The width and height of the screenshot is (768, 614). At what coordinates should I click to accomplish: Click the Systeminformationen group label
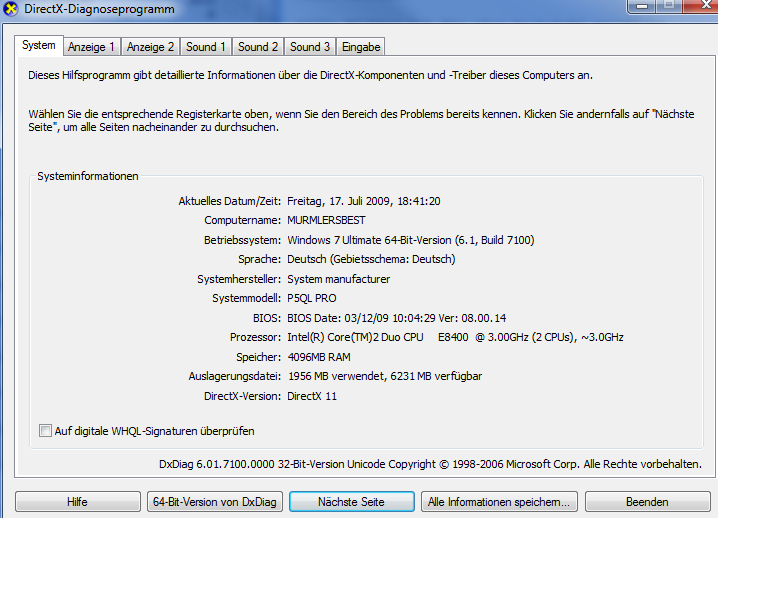click(88, 176)
